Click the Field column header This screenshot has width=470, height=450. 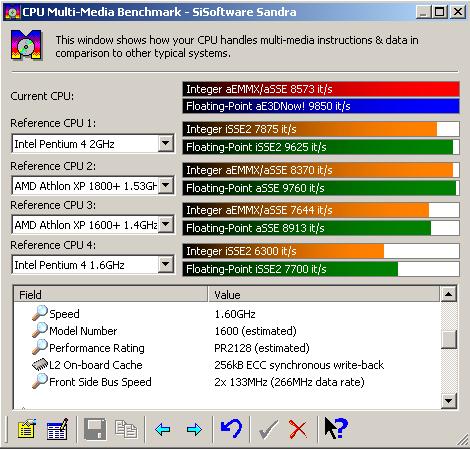[x=111, y=294]
